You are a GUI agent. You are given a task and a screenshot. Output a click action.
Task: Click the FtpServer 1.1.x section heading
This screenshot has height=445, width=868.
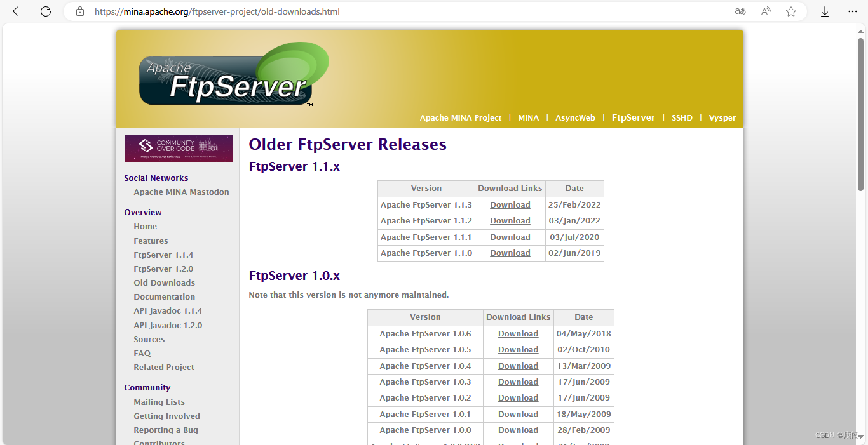tap(294, 167)
